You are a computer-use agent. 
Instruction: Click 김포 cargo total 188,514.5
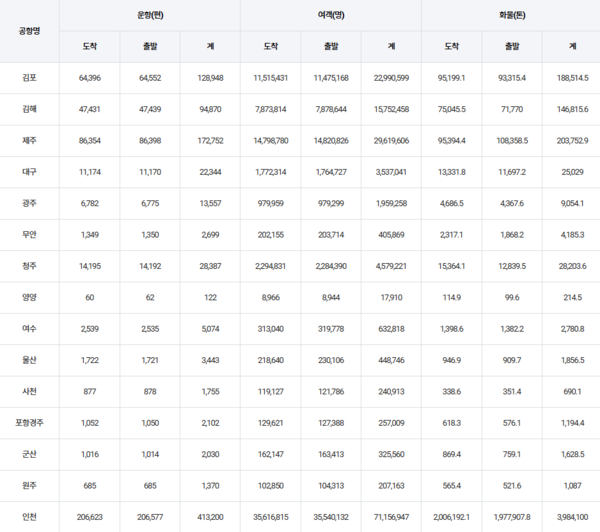(x=572, y=78)
